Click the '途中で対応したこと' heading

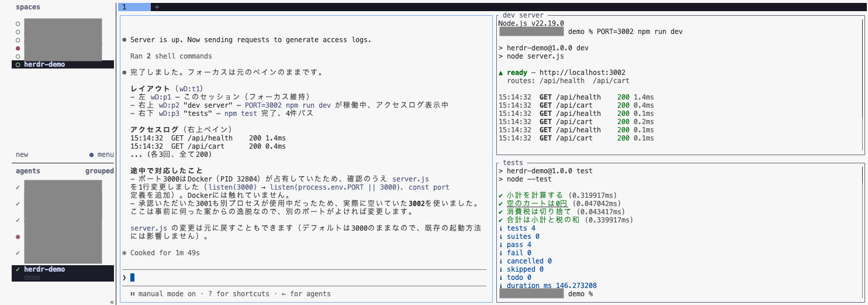click(167, 170)
